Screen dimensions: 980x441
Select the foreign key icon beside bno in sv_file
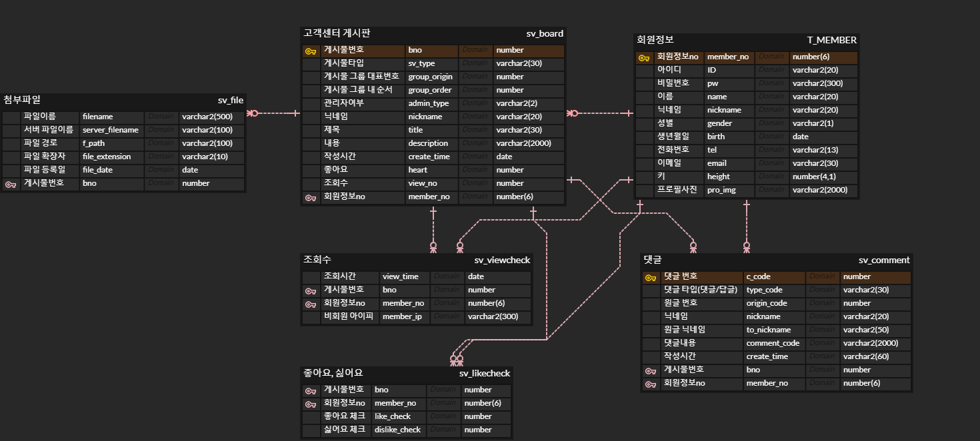click(12, 183)
